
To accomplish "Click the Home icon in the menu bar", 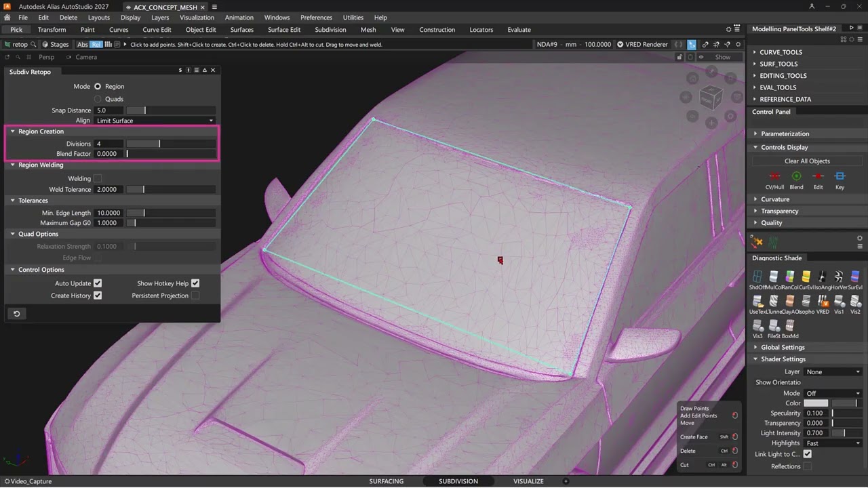I will click(7, 18).
